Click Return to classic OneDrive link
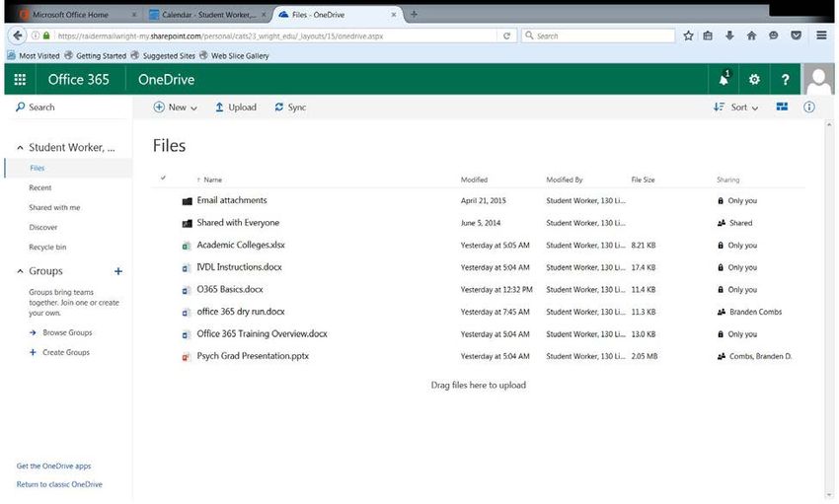Viewport: 839px width, 504px height. pyautogui.click(x=59, y=484)
